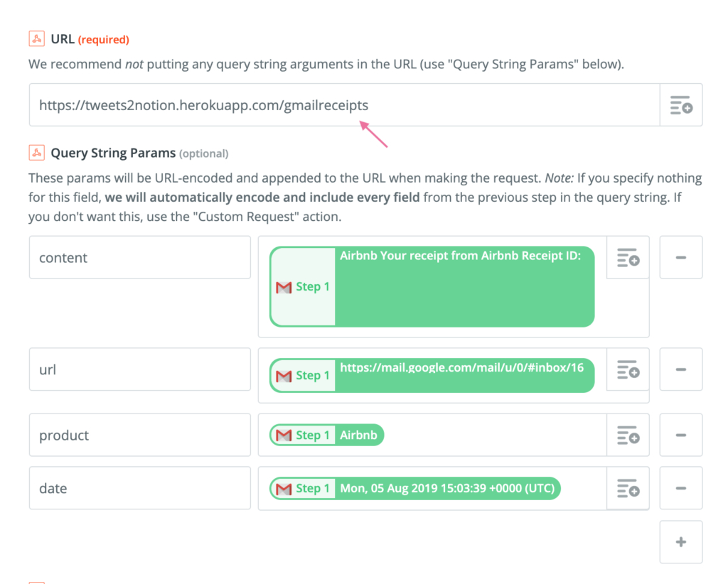Edit the 'content' key field
This screenshot has height=584, width=728.
[x=139, y=257]
